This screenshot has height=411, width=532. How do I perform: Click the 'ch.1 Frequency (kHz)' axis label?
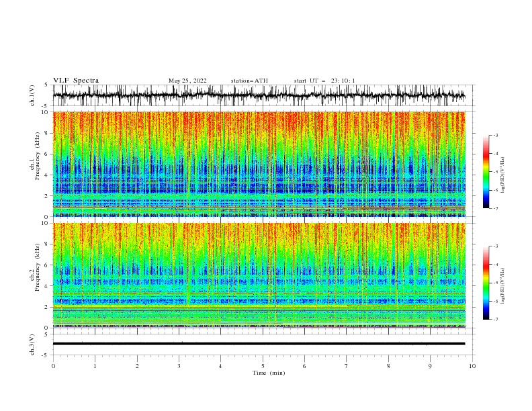[x=34, y=156]
